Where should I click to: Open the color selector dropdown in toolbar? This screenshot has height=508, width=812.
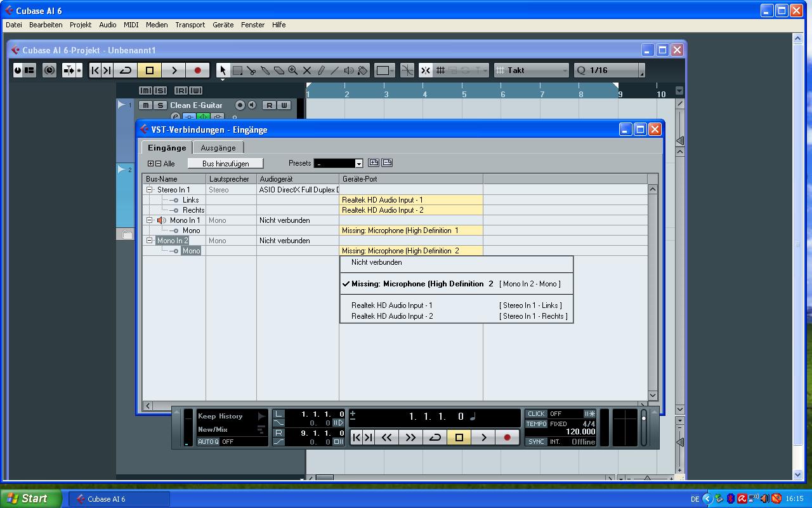tap(384, 70)
